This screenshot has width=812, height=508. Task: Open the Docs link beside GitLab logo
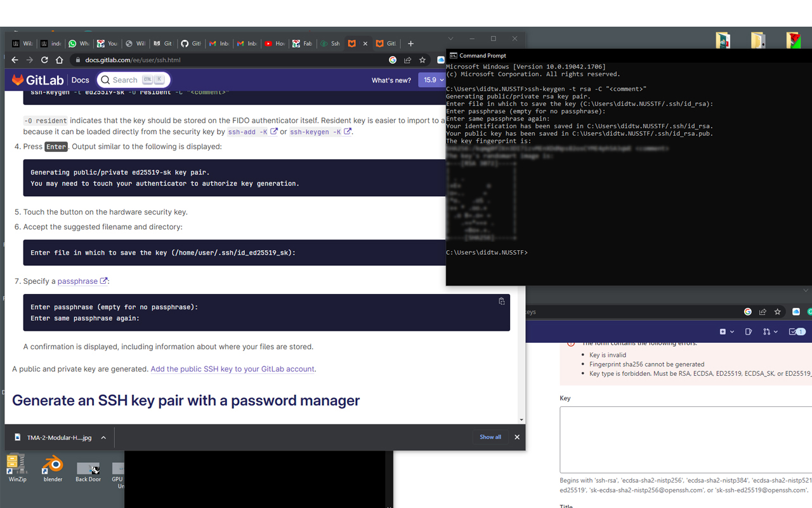[80, 80]
